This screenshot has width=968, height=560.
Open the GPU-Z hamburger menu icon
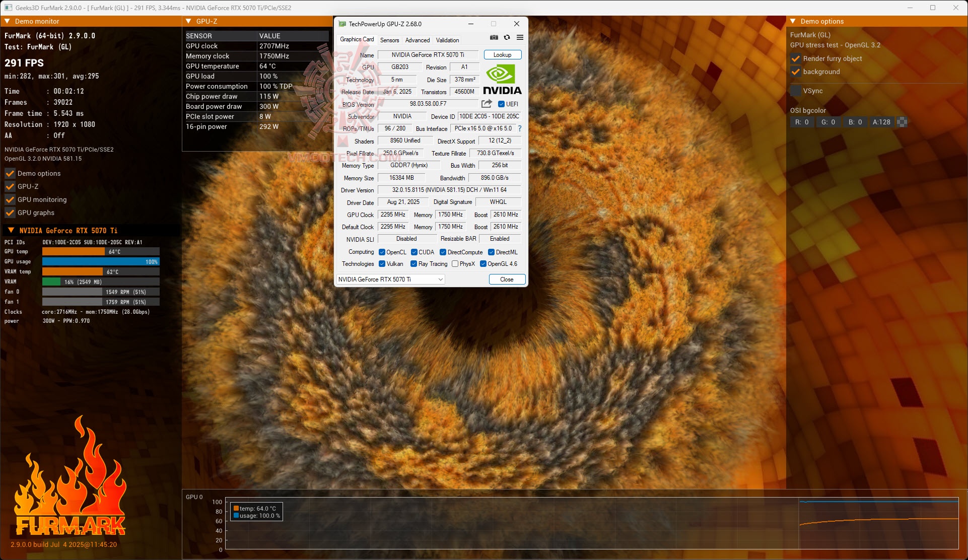click(520, 38)
